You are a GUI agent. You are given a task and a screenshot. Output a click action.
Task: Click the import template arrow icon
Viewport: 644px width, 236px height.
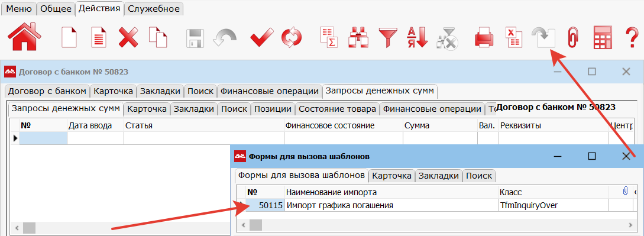tap(543, 37)
